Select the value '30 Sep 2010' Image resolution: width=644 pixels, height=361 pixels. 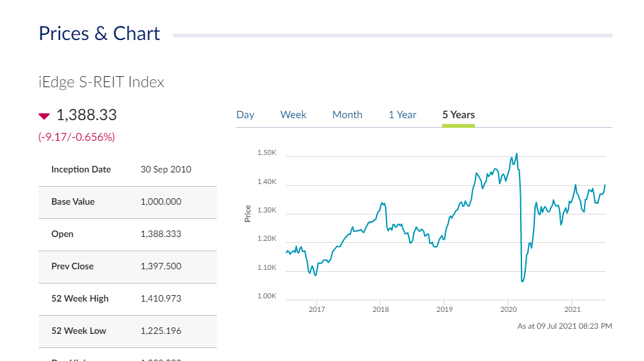pos(166,169)
